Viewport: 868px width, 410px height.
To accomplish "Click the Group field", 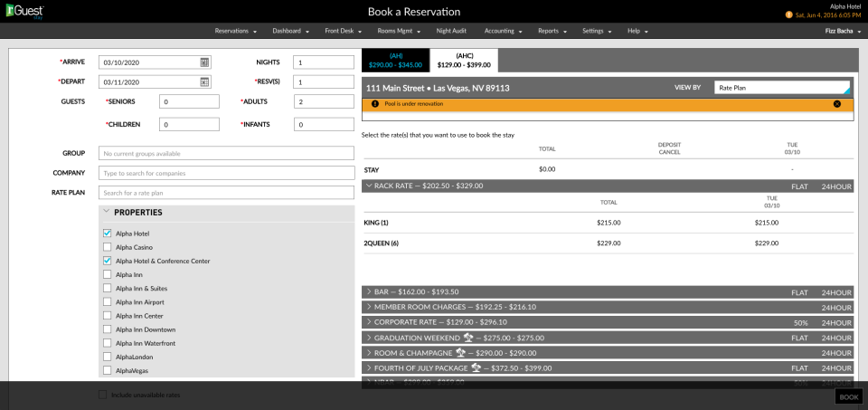I will 226,154.
